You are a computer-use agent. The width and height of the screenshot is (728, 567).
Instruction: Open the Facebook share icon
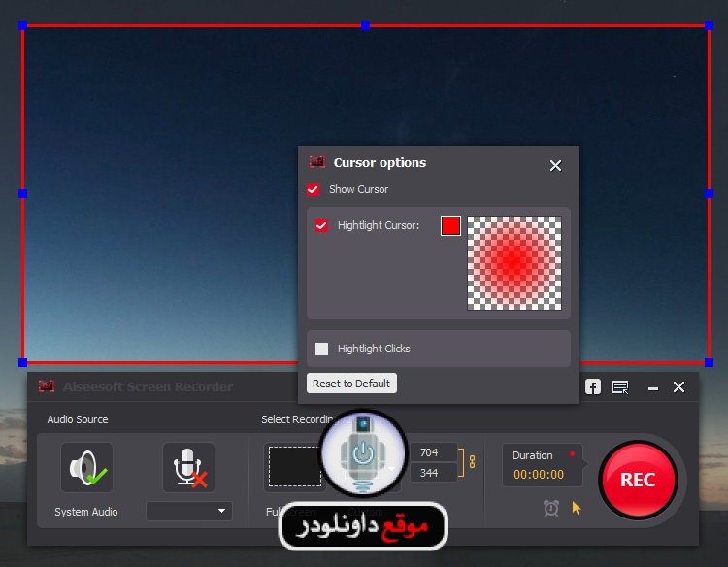[x=592, y=387]
